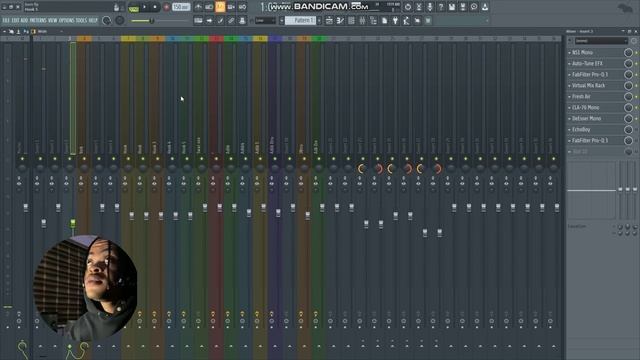This screenshot has height=360, width=640.
Task: Toggle the loop recording icon
Action: click(x=242, y=7)
